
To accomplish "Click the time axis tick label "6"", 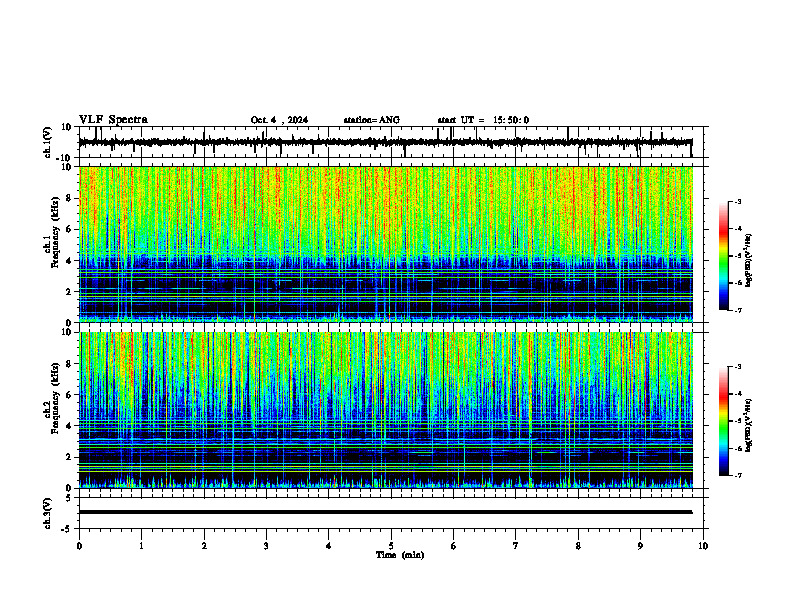I will pos(454,546).
